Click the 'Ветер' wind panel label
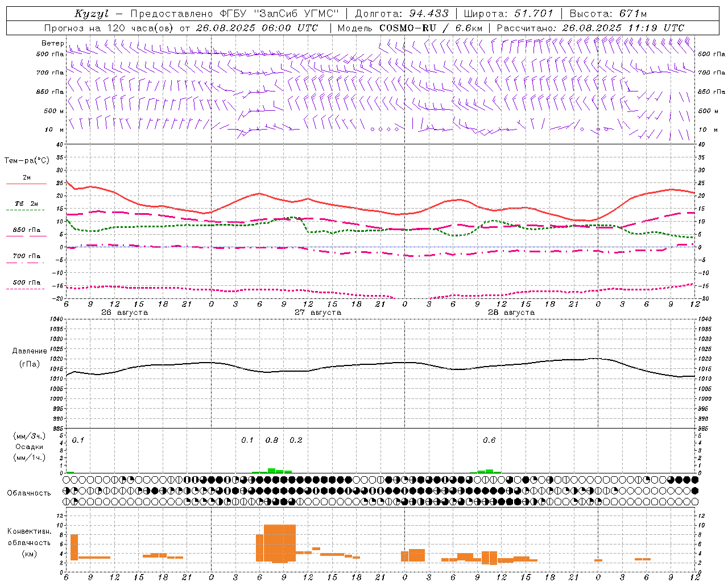The image size is (728, 582). point(52,43)
